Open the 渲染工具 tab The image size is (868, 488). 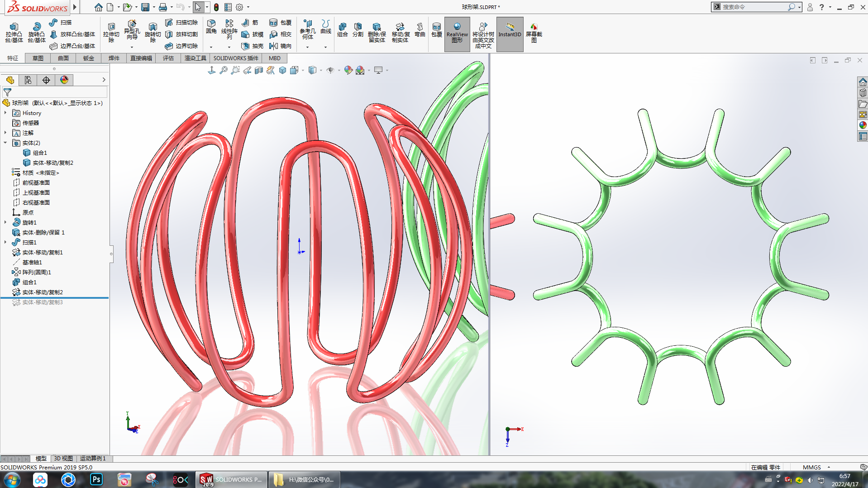pos(195,58)
